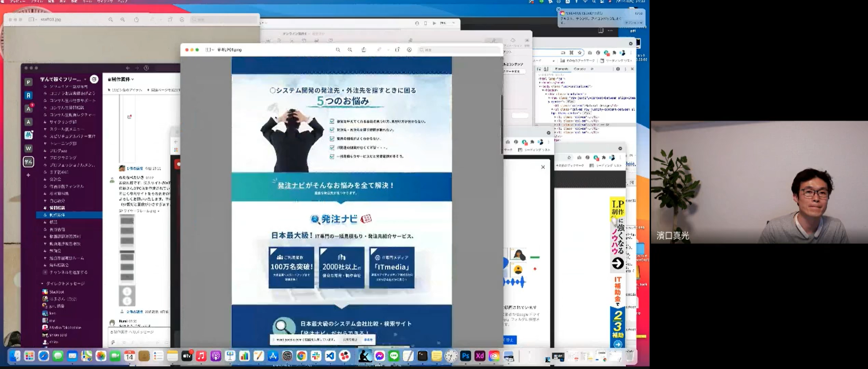Viewport: 868px width, 369px height.
Task: Open the thread reply link under the Slack post
Action: click(135, 312)
